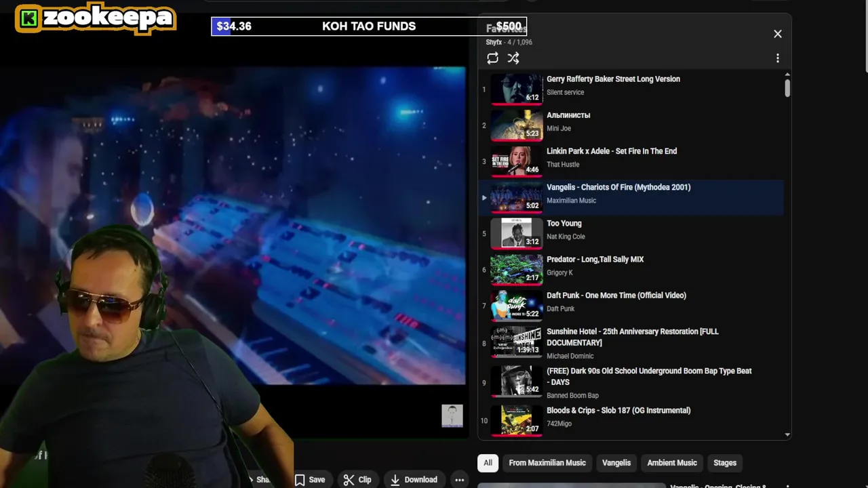Image resolution: width=868 pixels, height=488 pixels.
Task: Open the Banned Boom Bap channel name
Action: tap(572, 395)
